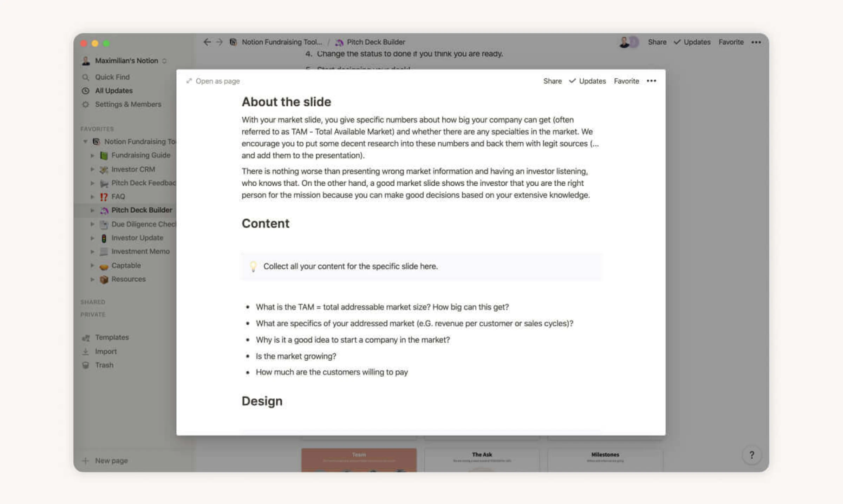Open Settings & Members in sidebar

(x=128, y=104)
